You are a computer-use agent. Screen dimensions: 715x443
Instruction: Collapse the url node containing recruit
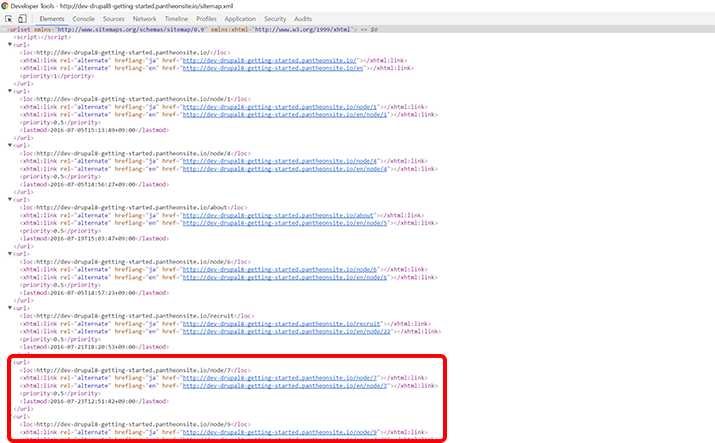tap(10, 308)
